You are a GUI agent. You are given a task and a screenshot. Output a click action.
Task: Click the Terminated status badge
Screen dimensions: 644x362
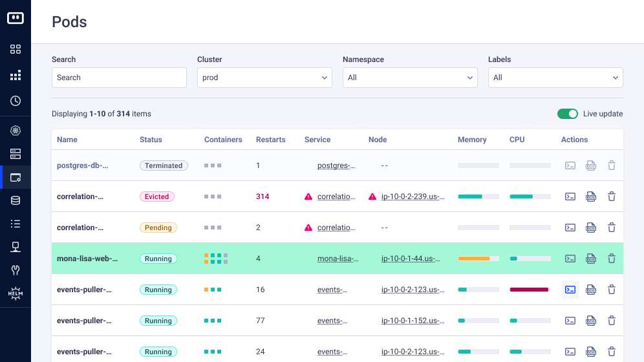tap(164, 165)
